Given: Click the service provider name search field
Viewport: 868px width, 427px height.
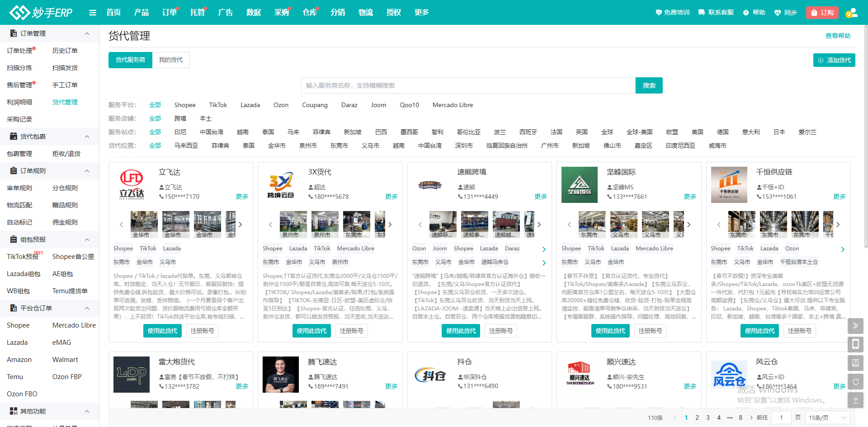Looking at the screenshot, I should 468,85.
